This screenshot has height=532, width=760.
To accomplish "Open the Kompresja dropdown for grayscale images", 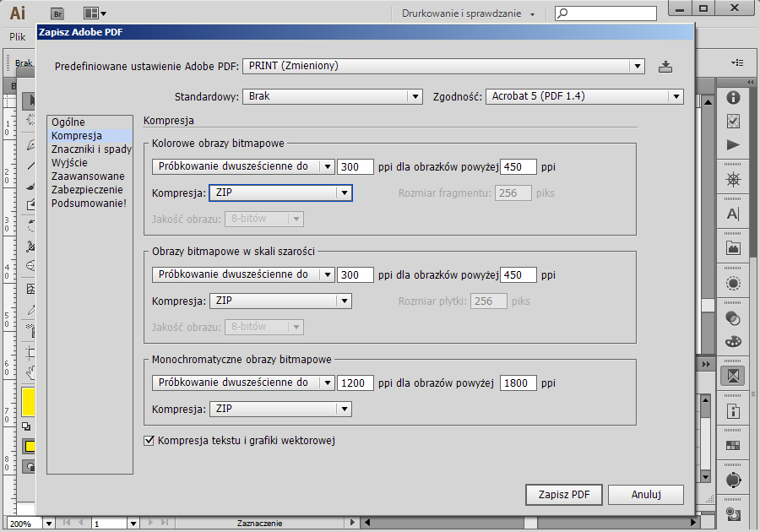I will point(280,301).
